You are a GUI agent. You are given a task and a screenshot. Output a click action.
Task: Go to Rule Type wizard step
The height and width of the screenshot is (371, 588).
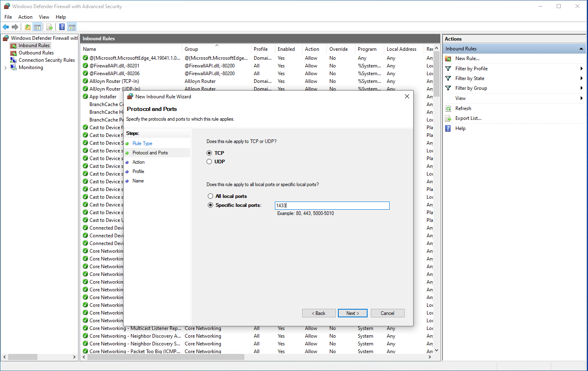click(142, 143)
